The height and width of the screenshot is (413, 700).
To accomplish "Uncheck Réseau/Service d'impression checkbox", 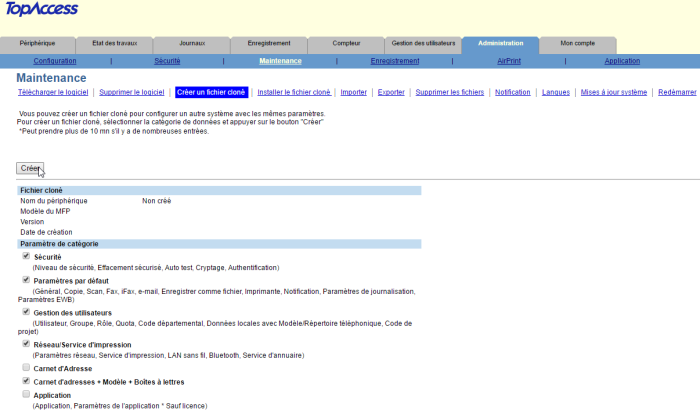I will [26, 344].
